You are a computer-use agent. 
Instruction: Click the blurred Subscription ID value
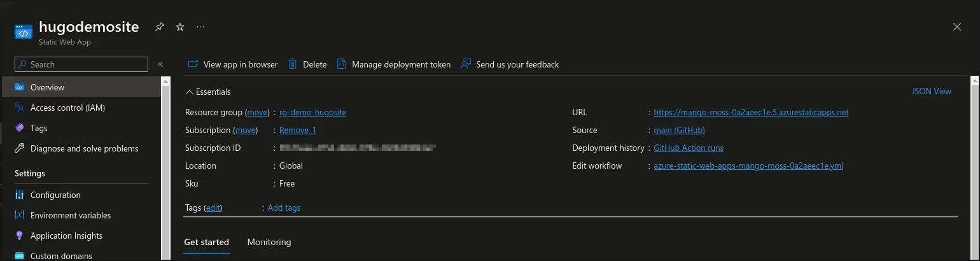357,148
